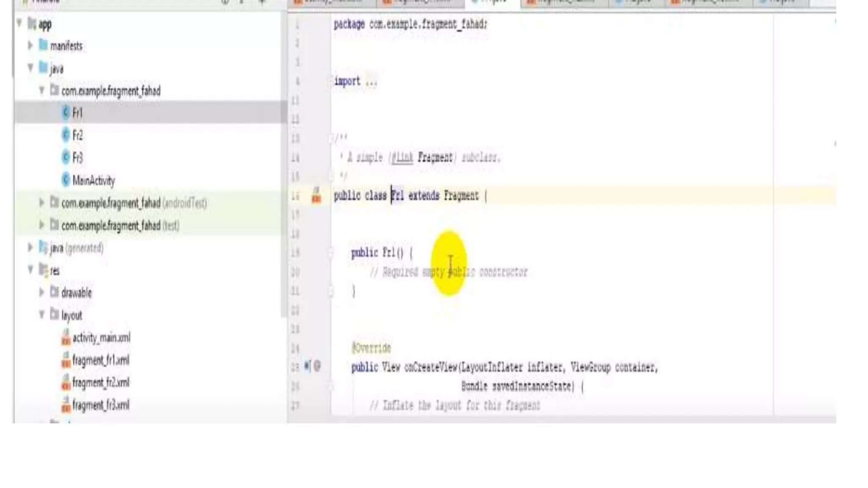Collapse the app module tree node

click(19, 23)
